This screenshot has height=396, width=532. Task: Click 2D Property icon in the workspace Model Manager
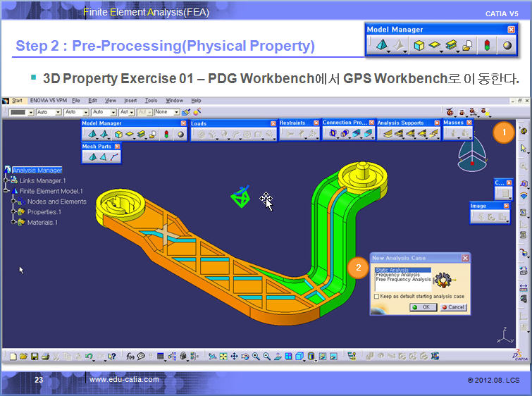(130, 135)
